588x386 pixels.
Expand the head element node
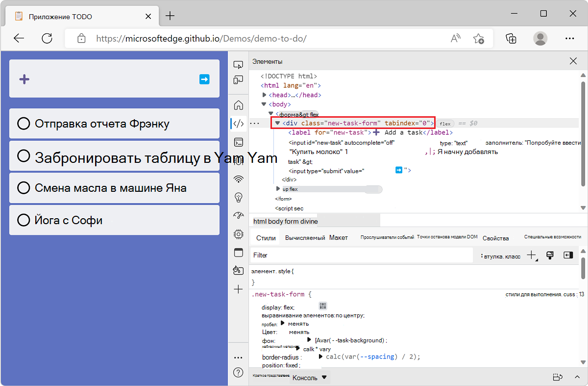click(265, 95)
